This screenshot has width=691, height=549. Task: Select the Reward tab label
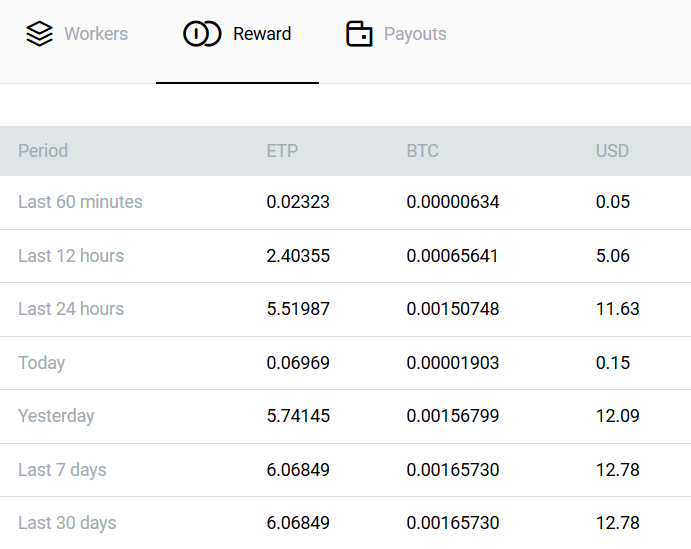[262, 34]
